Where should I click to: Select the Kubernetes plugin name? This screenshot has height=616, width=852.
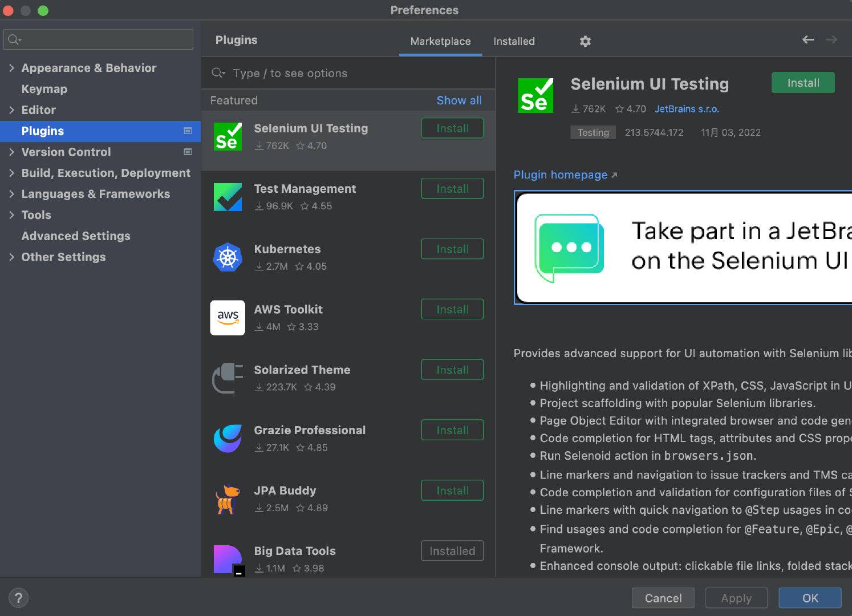287,249
